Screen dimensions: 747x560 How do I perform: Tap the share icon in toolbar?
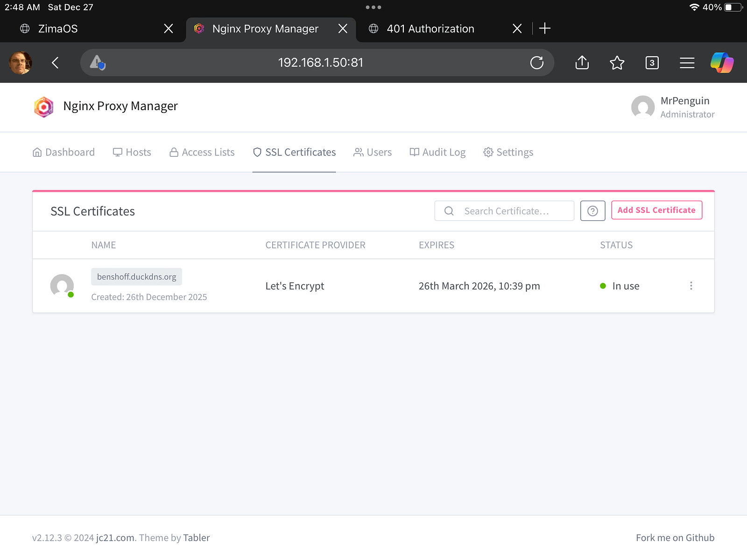pos(582,63)
